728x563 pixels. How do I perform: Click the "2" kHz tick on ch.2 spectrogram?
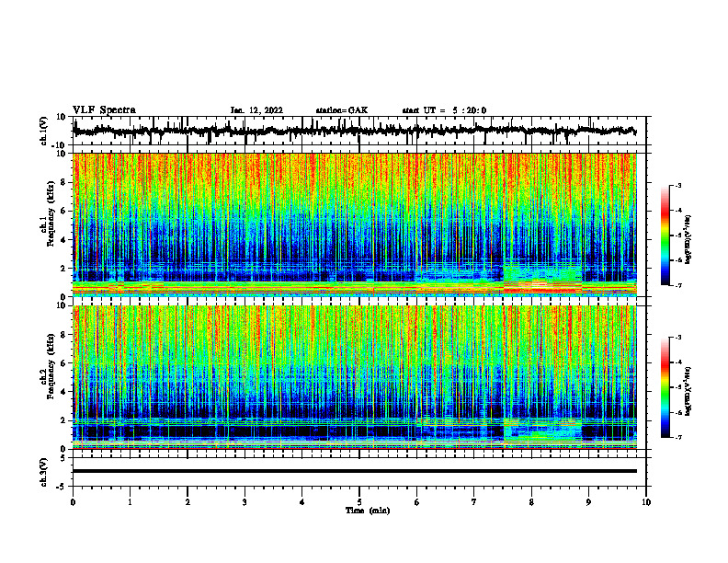[x=63, y=420]
